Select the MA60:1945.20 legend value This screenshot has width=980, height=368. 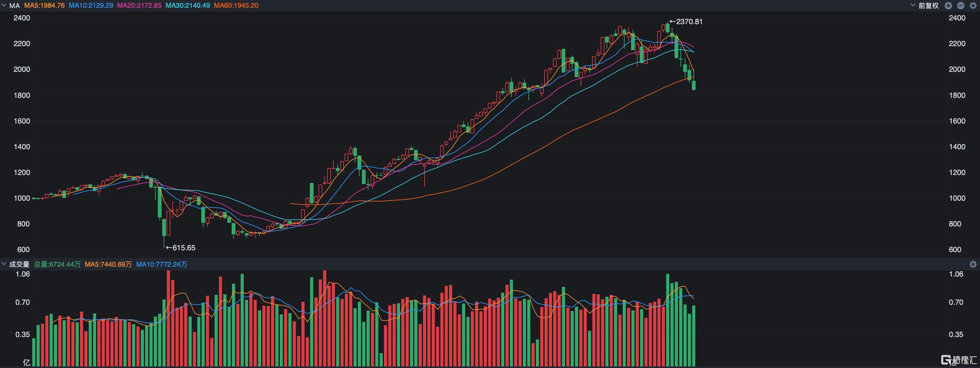tap(236, 6)
